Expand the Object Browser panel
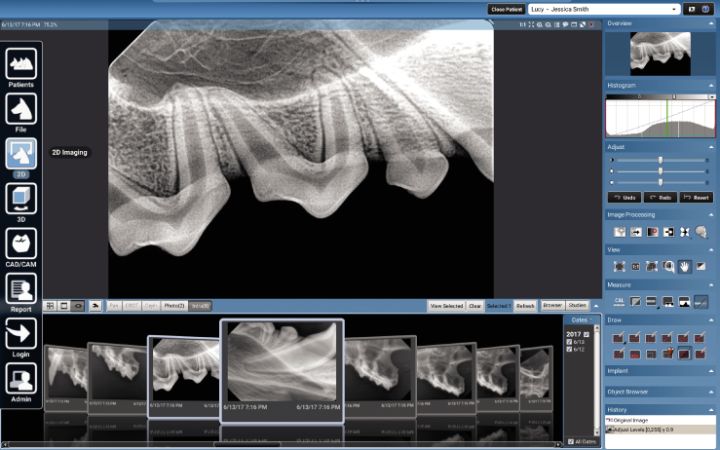Viewport: 720px width, 450px height. (x=711, y=392)
